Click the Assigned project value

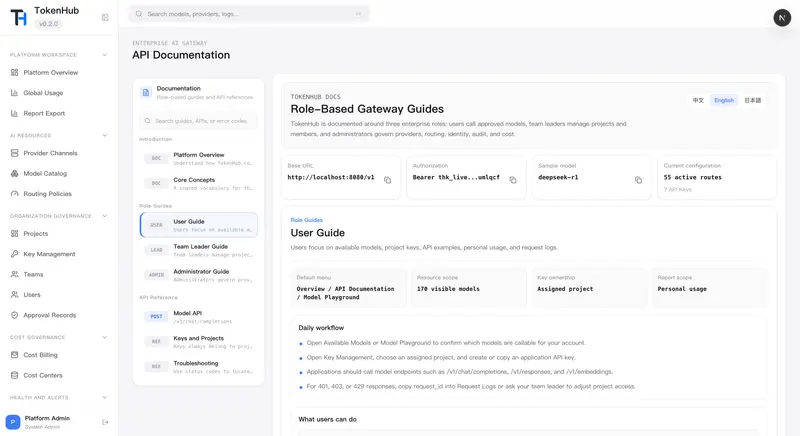pos(565,289)
